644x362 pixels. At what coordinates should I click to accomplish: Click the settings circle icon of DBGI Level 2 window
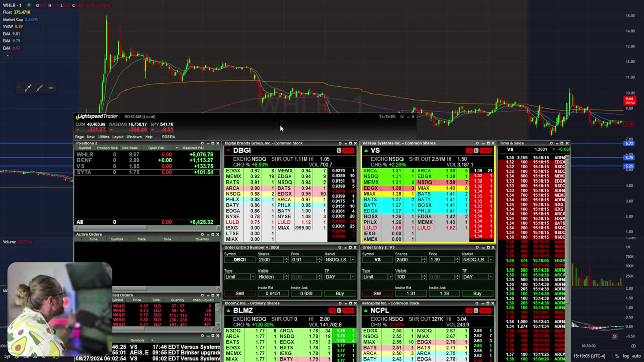340,143
